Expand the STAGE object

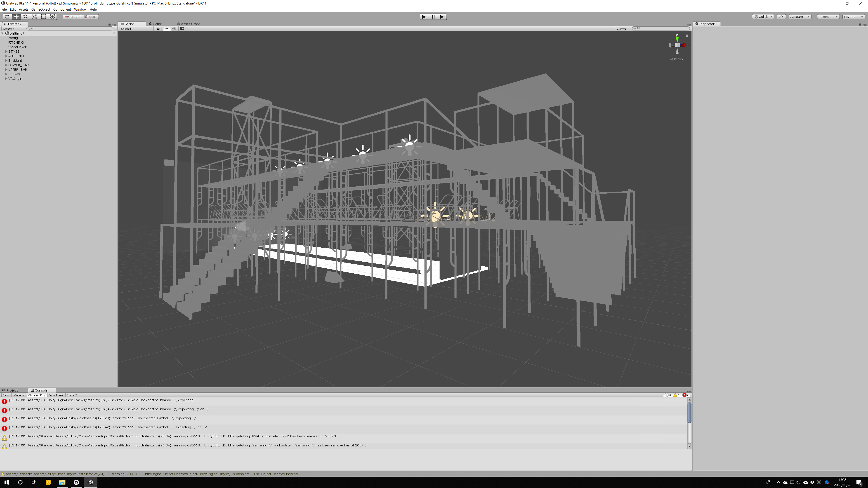[6, 52]
